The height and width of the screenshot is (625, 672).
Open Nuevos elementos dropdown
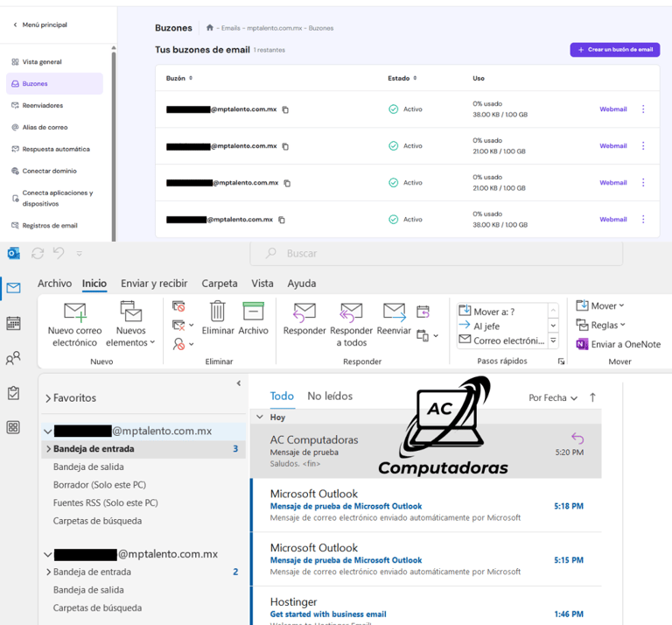pos(130,325)
